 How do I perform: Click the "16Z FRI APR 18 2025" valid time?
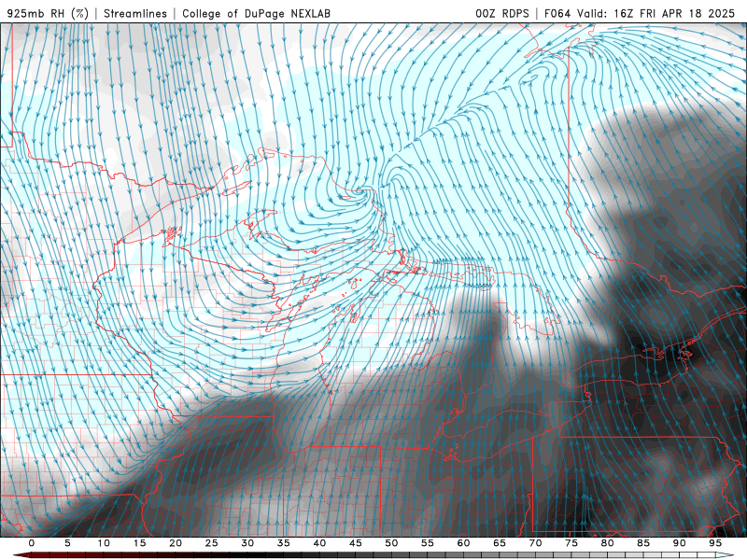point(674,13)
